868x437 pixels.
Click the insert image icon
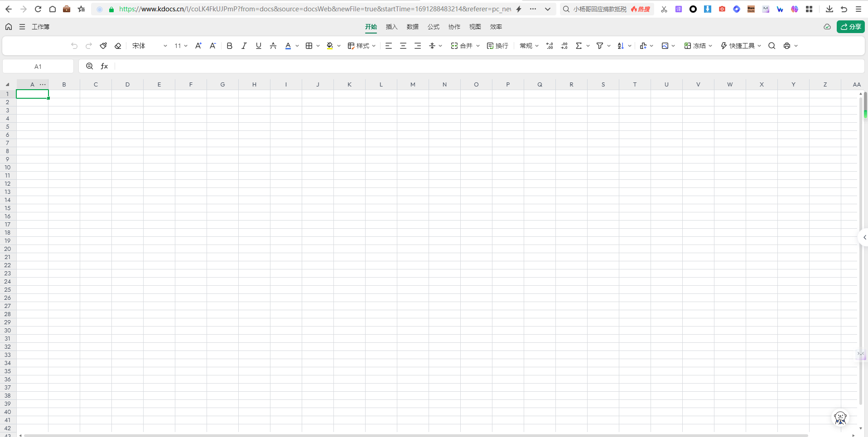(x=665, y=46)
